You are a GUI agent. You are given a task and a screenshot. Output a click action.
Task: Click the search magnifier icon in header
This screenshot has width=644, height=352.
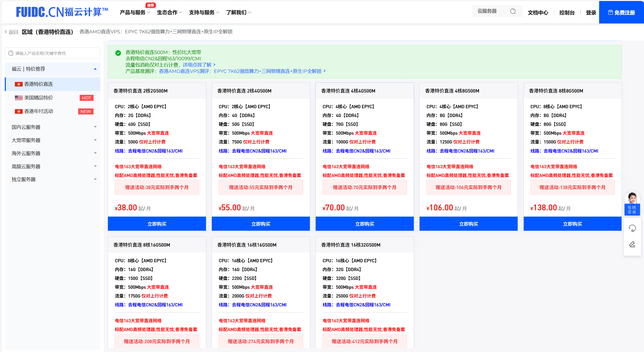click(513, 11)
